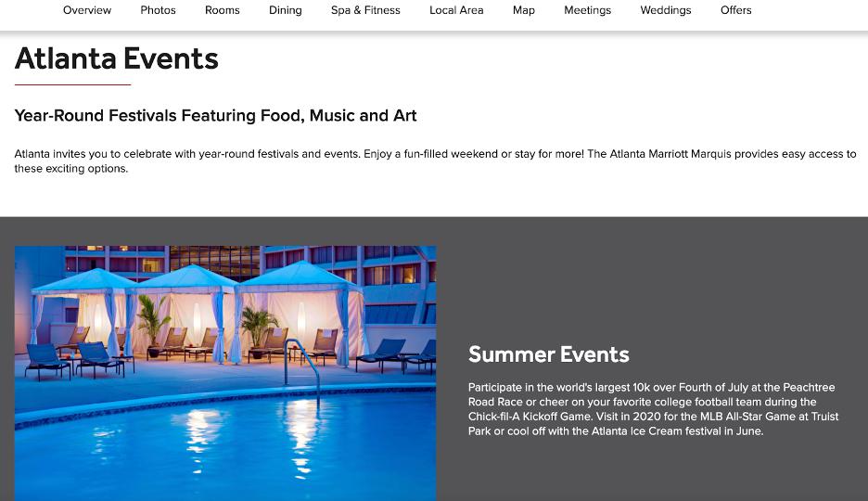Click the Year-Round Festivals subheading
Screen dimensions: 868x501
click(215, 116)
